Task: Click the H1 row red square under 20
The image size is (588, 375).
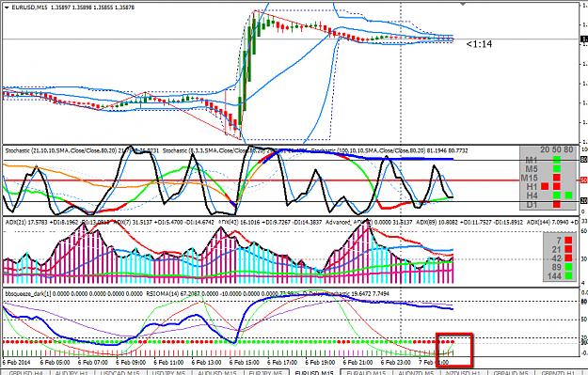Action: coord(545,186)
